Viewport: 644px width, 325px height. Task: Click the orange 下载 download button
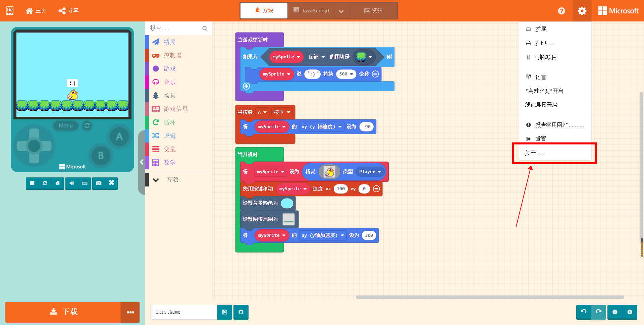pyautogui.click(x=63, y=312)
